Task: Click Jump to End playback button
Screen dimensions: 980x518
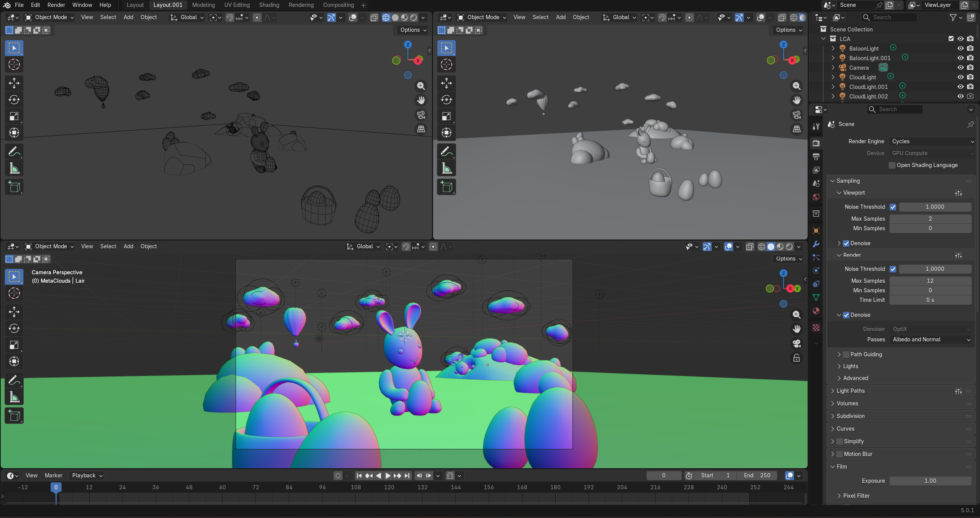Action: point(407,475)
